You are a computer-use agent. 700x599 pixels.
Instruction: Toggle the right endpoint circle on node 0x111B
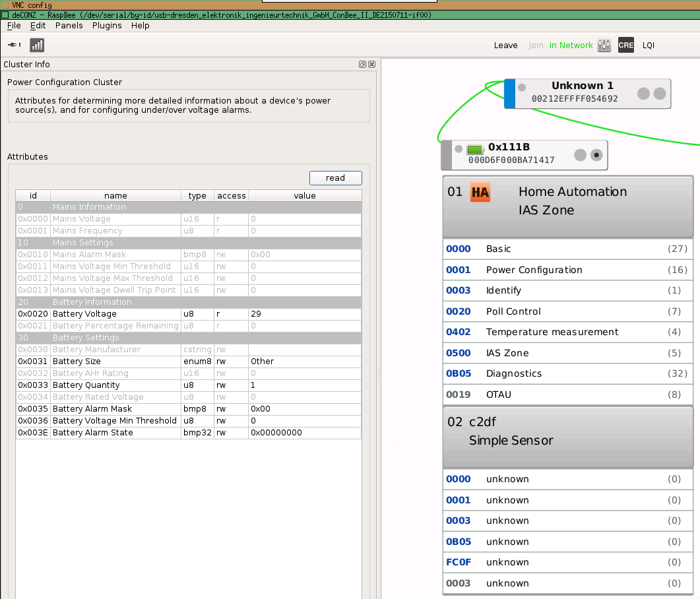coord(596,155)
